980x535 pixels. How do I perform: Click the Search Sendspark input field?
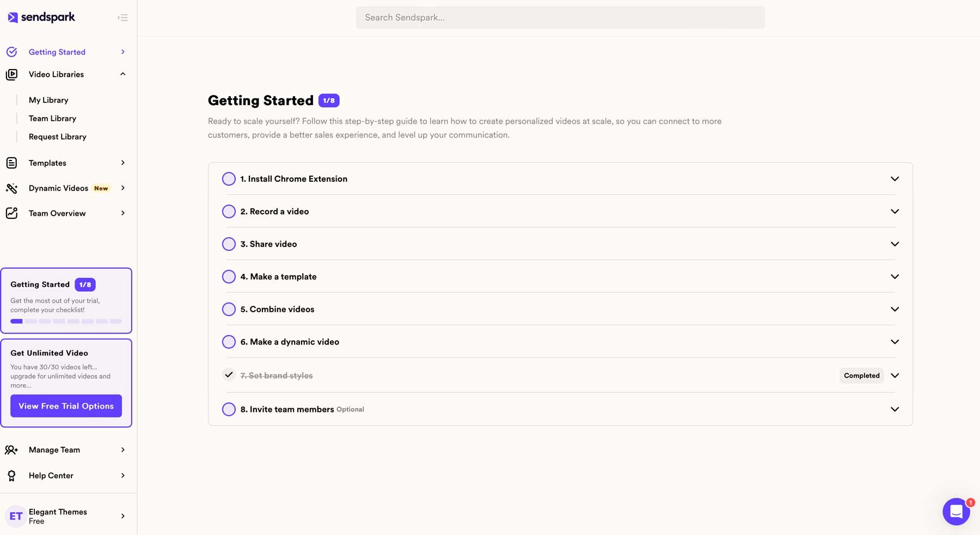pyautogui.click(x=560, y=17)
